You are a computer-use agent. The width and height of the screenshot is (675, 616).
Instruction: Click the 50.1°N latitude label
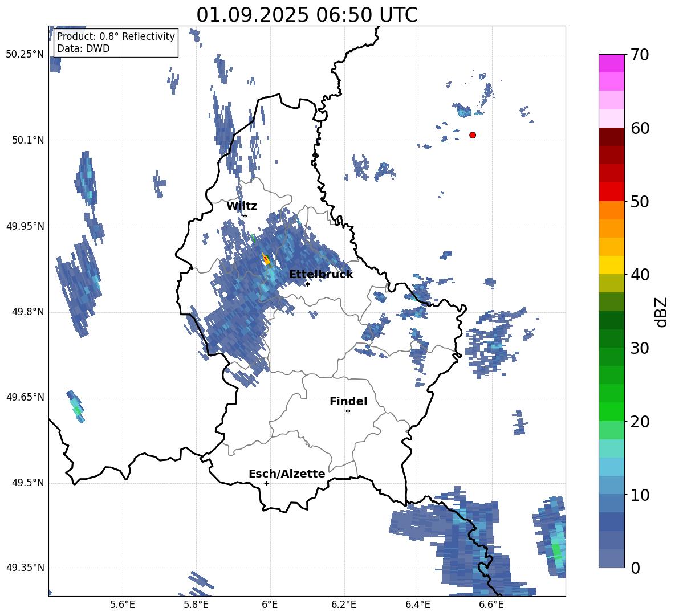tap(27, 141)
